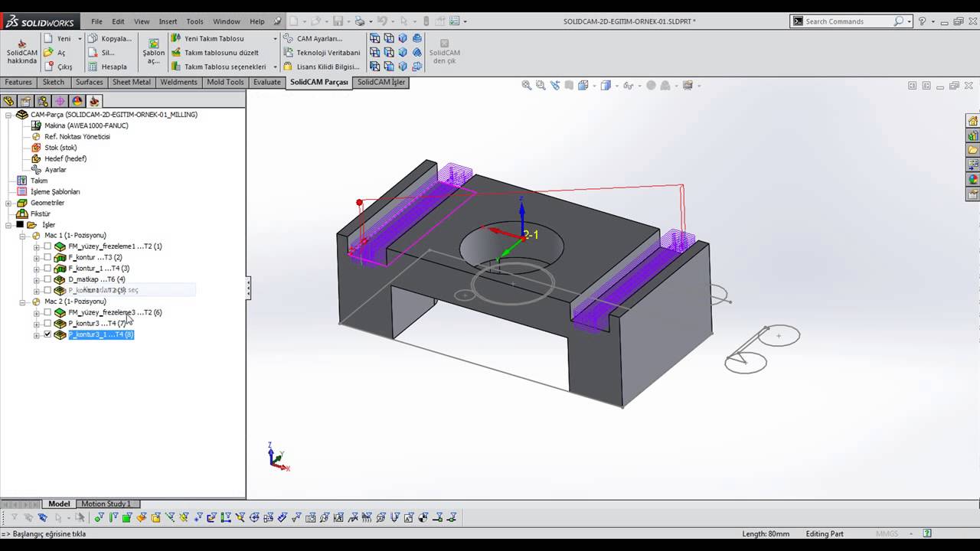980x551 pixels.
Task: Open the Şablon aç template button
Action: tap(154, 52)
